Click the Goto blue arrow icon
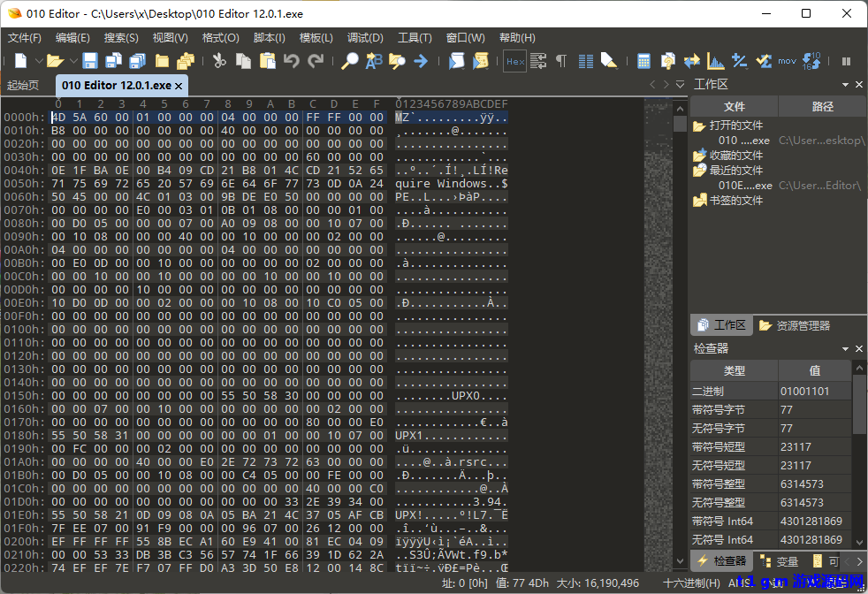The image size is (868, 594). point(421,61)
